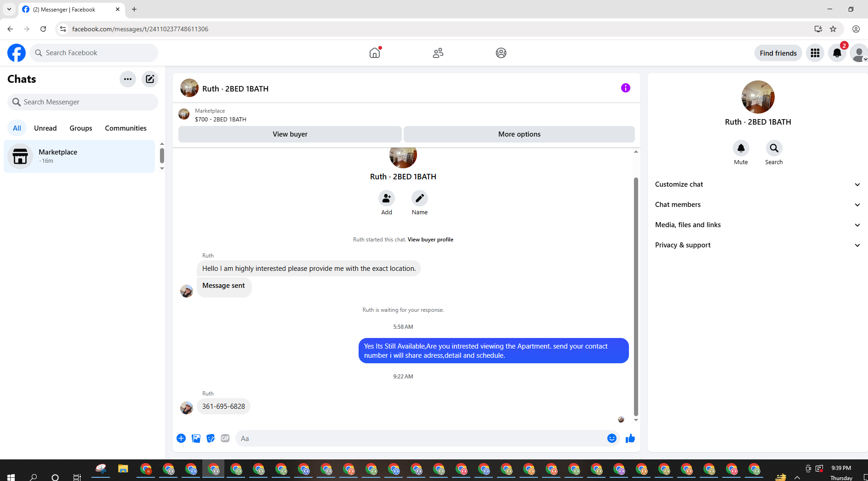Click the Aa message input box

(x=421, y=439)
